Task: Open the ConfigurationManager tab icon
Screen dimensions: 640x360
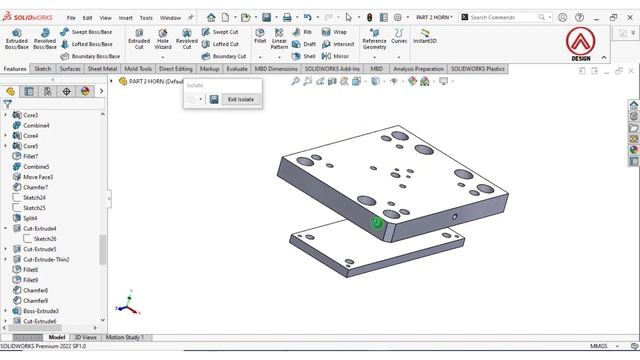Action: click(x=48, y=91)
